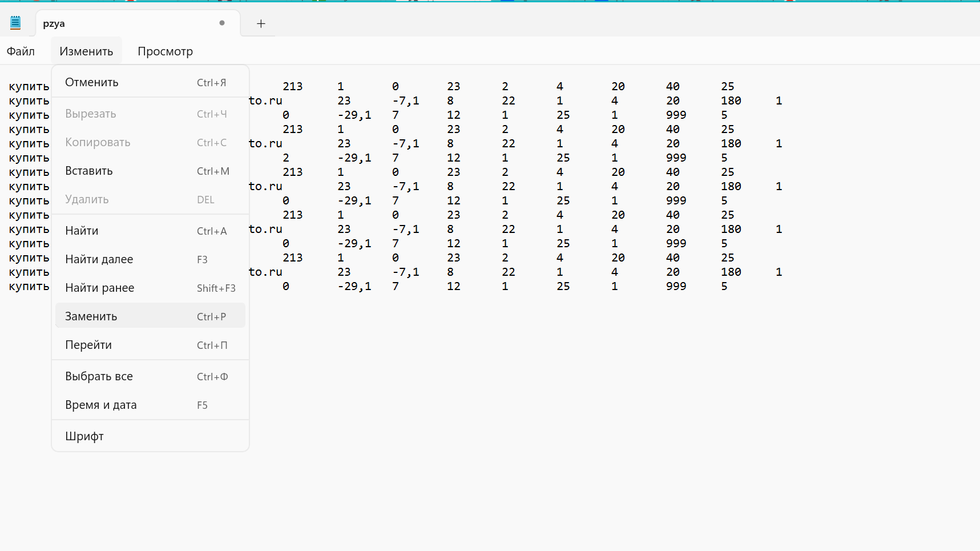Close the Изменить menu
This screenshot has height=551, width=980.
[86, 51]
